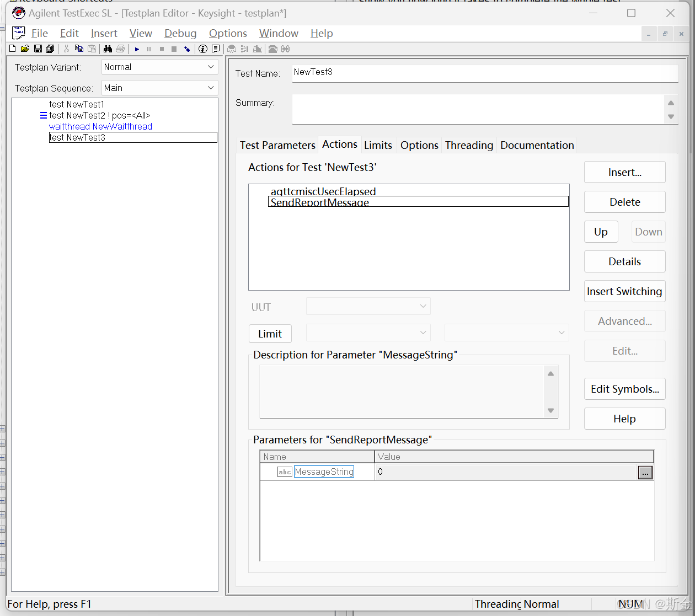Open the File menu

40,33
